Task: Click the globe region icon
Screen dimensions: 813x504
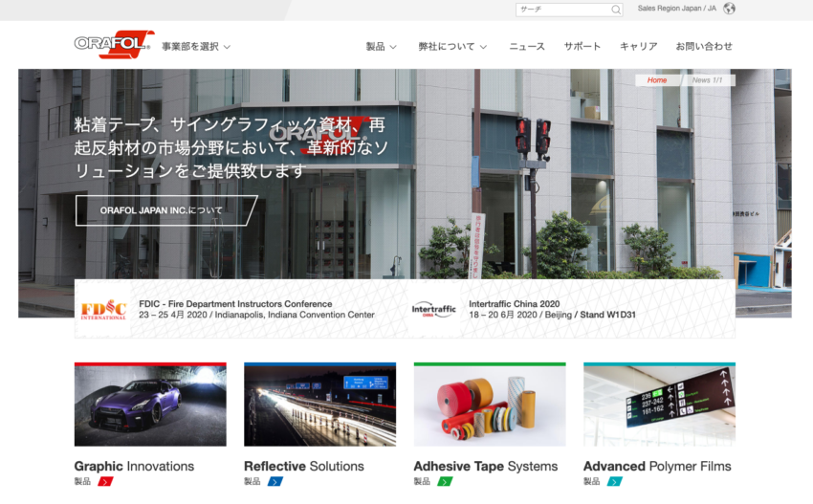Action: coord(729,9)
